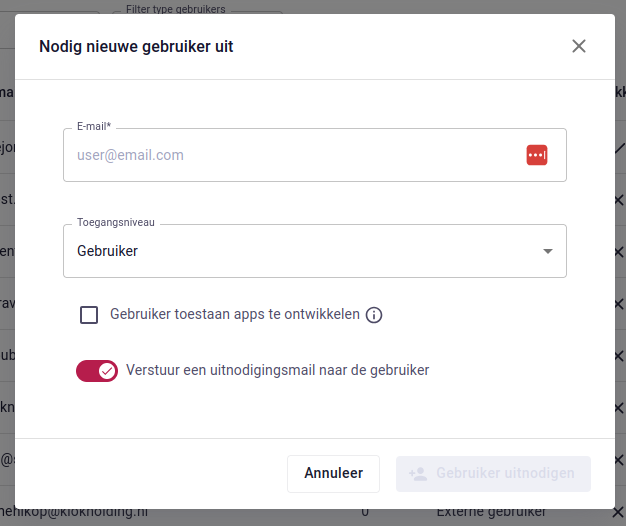Expand the Toegangsniveau dropdown arrow

547,251
